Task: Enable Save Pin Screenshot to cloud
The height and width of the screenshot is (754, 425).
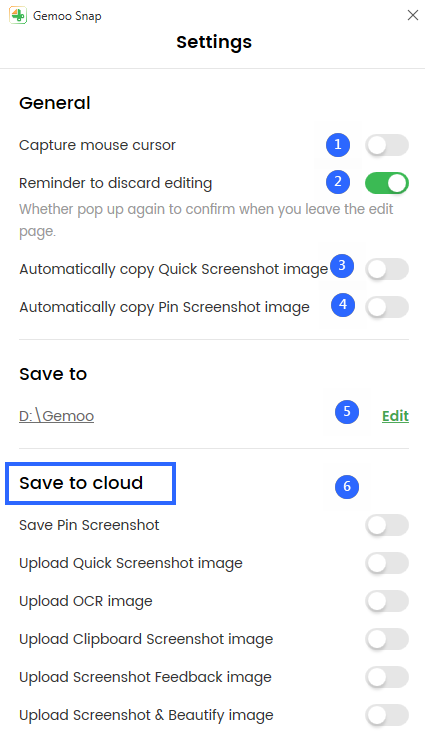Action: 387,525
